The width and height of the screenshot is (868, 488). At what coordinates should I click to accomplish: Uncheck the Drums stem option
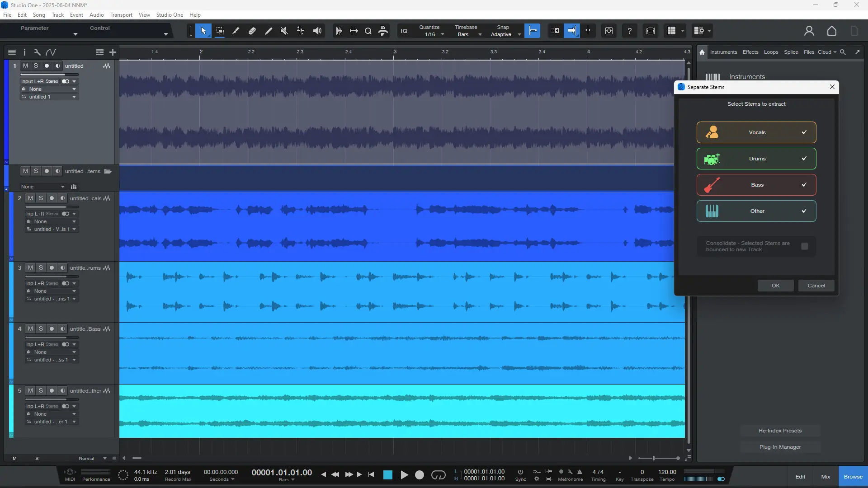click(x=804, y=159)
